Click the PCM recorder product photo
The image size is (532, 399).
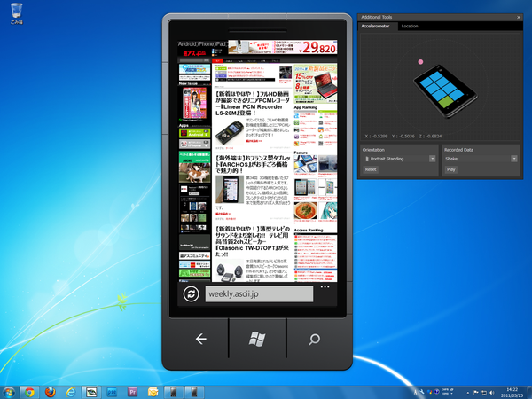click(230, 133)
